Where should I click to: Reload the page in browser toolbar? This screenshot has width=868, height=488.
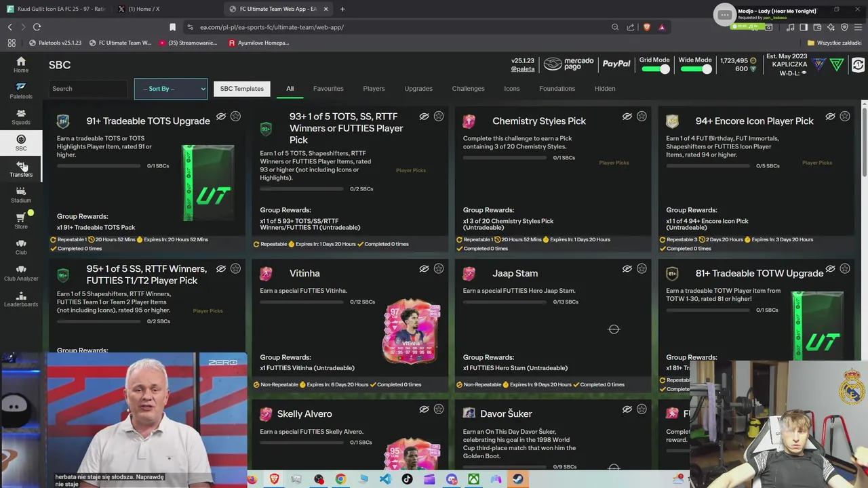tap(37, 27)
